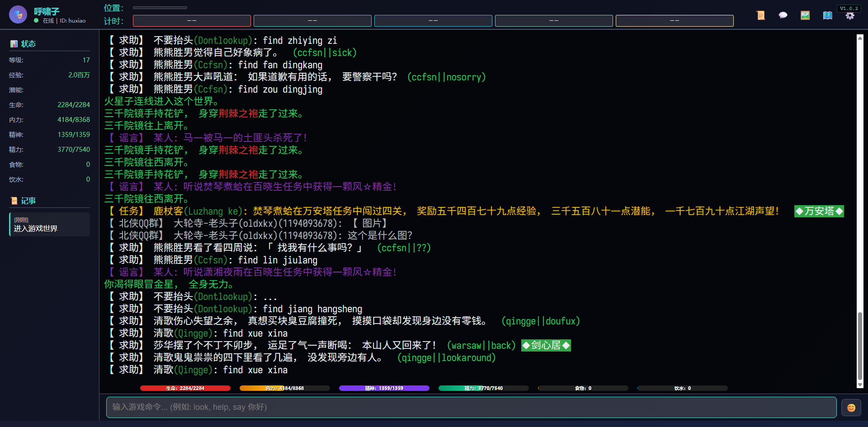Open the emoji picker beside the input box
This screenshot has width=868, height=427.
[851, 407]
